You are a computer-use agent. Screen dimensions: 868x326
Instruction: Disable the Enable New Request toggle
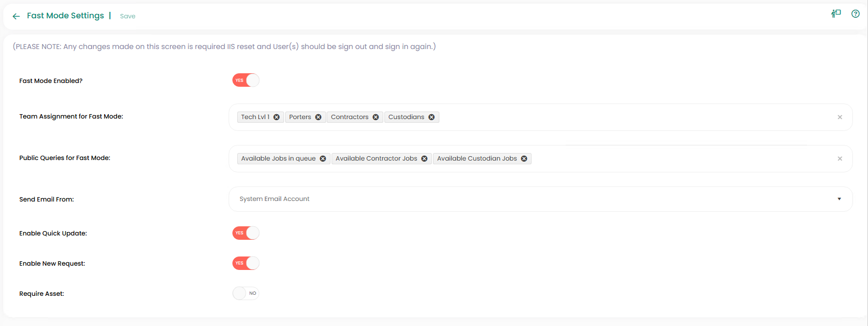coord(246,263)
